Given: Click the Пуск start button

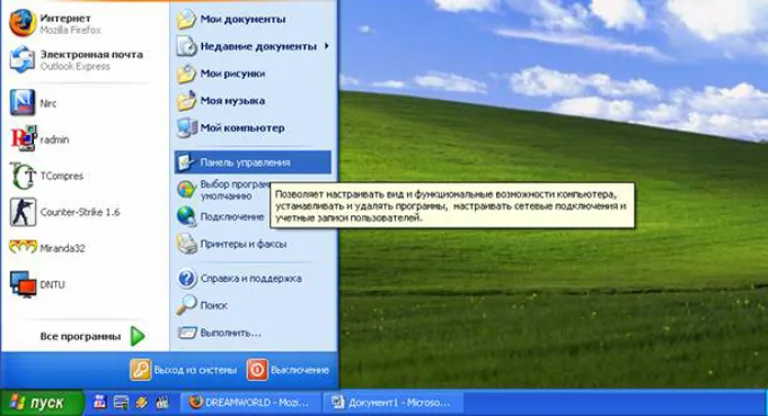Looking at the screenshot, I should 42,403.
